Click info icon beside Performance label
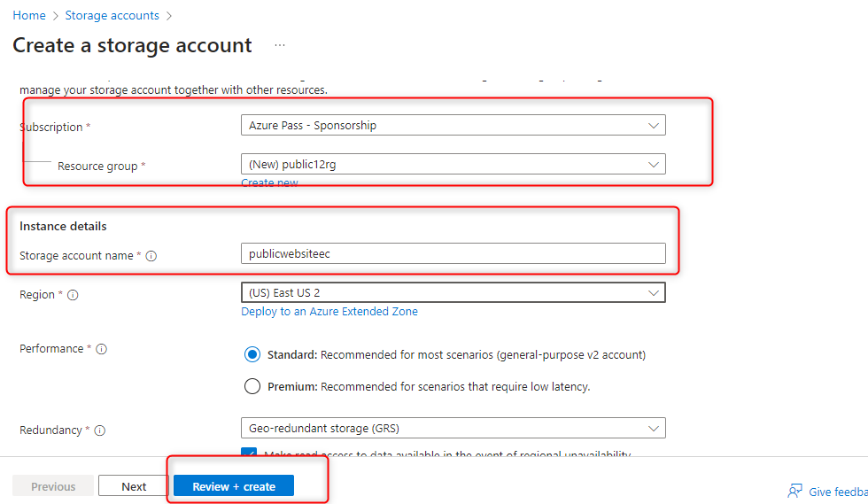868x504 pixels. (x=102, y=349)
